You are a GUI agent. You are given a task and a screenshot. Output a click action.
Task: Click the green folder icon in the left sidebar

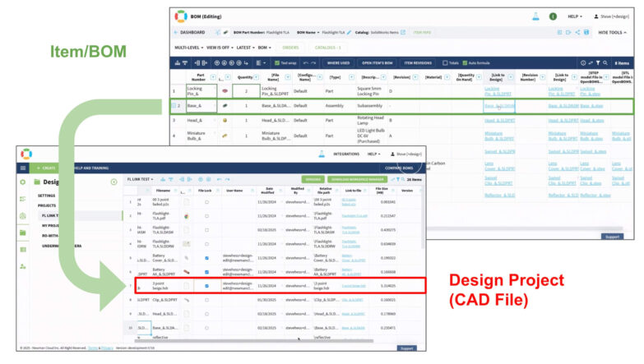point(23,233)
